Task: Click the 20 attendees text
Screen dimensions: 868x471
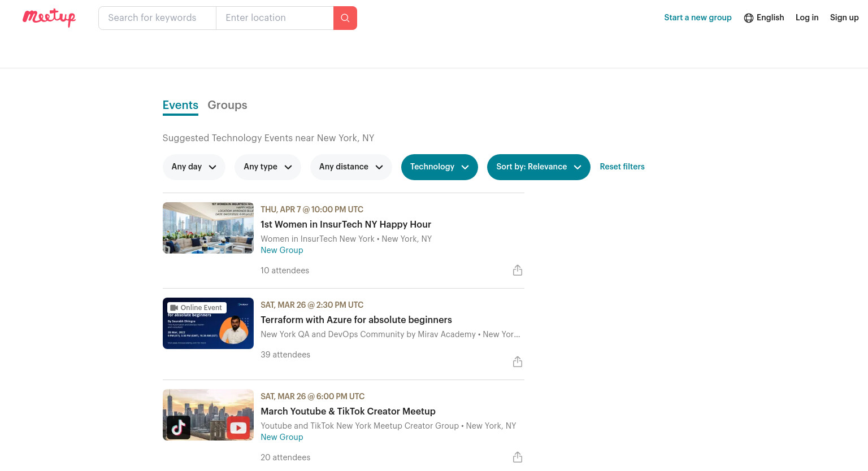Action: (285, 457)
